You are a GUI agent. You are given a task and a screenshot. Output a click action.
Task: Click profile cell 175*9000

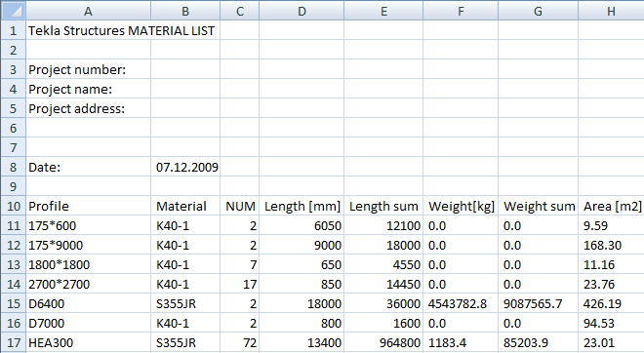point(88,245)
